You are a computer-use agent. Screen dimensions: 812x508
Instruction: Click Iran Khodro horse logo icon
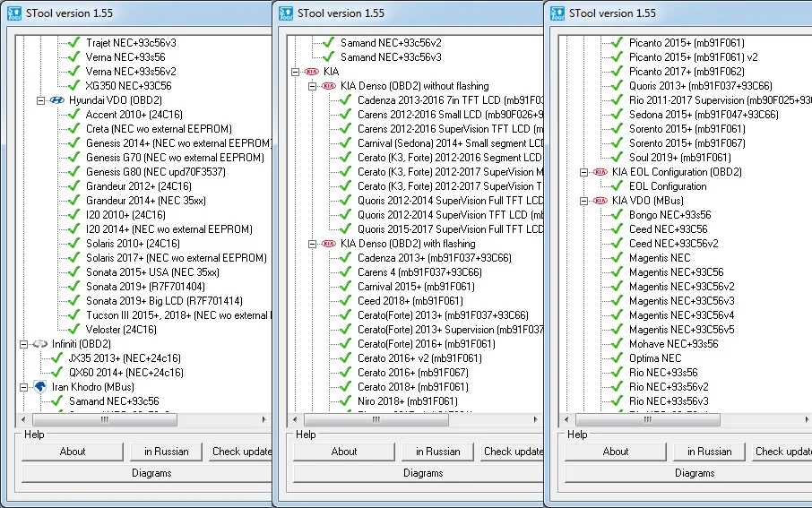[39, 387]
